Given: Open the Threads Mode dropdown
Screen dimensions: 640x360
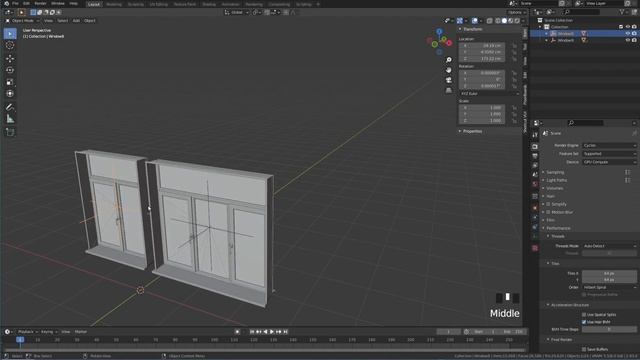Looking at the screenshot, I should pyautogui.click(x=609, y=246).
